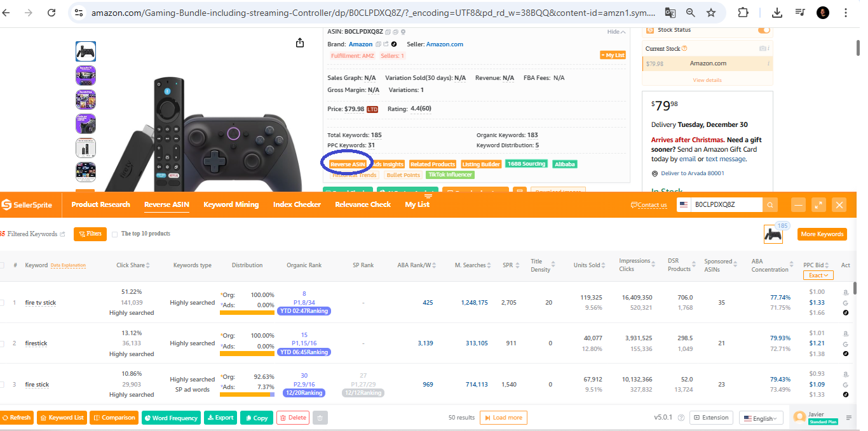868x431 pixels.
Task: Open the Product Research tab
Action: click(x=100, y=204)
